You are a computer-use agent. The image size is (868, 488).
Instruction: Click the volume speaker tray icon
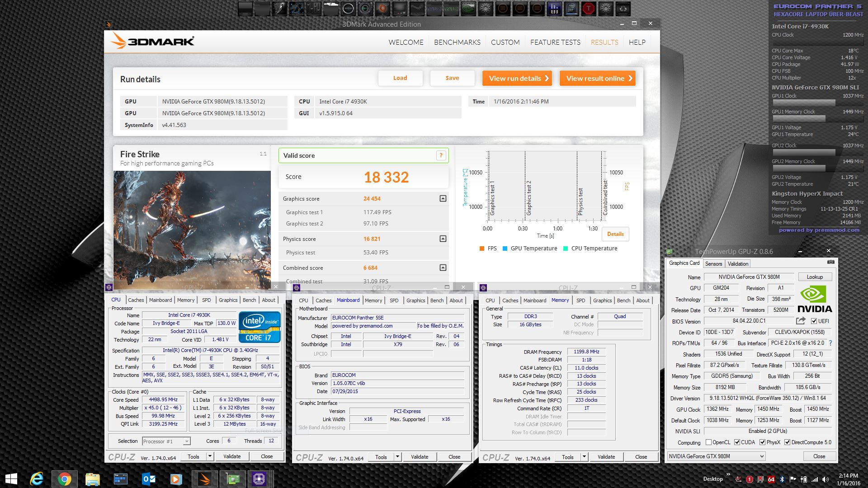pos(826,479)
